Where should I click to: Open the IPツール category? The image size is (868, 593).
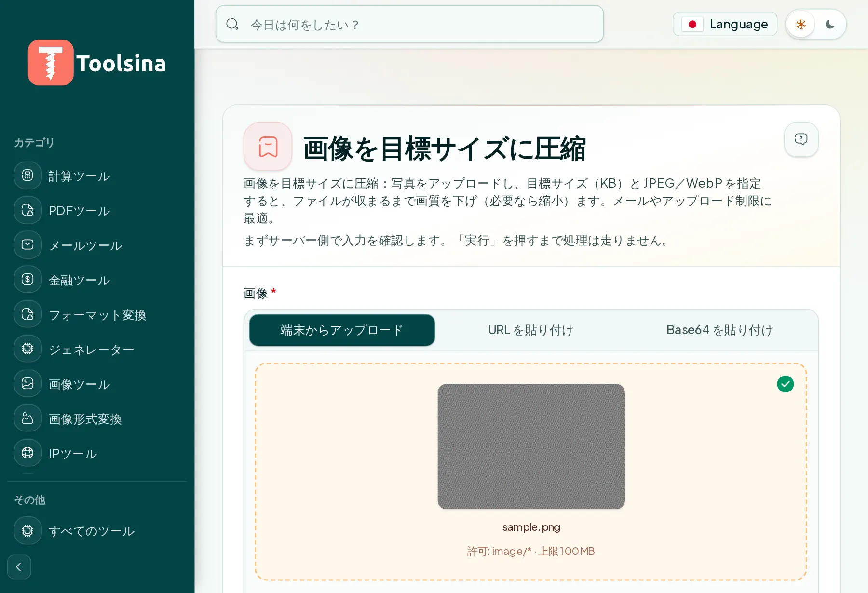pyautogui.click(x=73, y=454)
